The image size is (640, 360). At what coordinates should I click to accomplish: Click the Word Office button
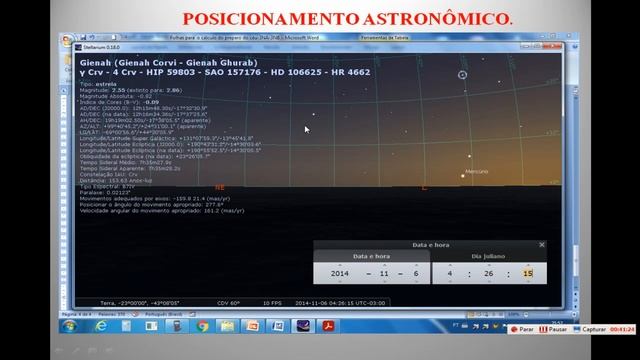pyautogui.click(x=66, y=40)
